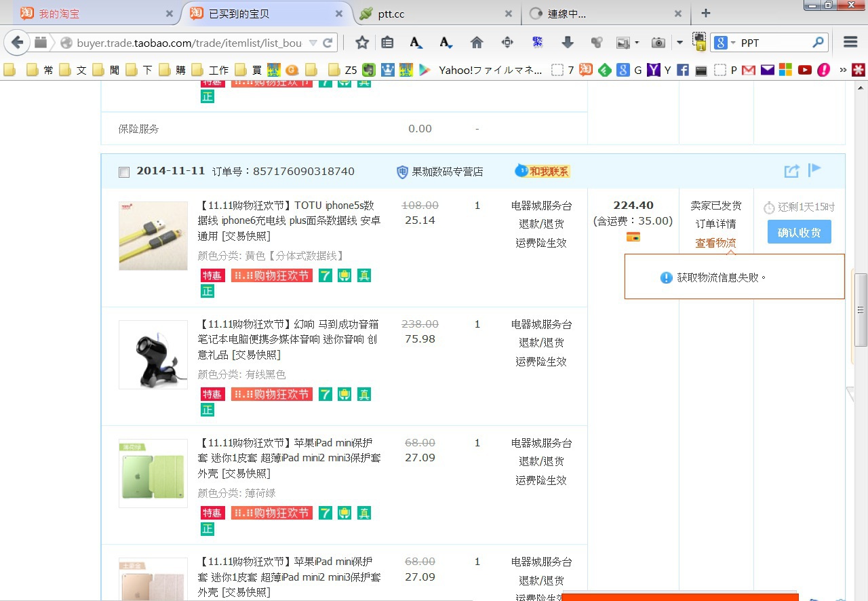The height and width of the screenshot is (601, 868).
Task: Click 退款/退货 for the TOTU cable item
Action: point(542,224)
